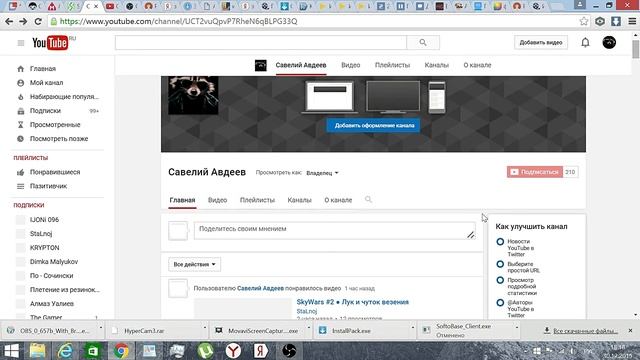Go forward in browser history
The height and width of the screenshot is (360, 640).
click(23, 21)
